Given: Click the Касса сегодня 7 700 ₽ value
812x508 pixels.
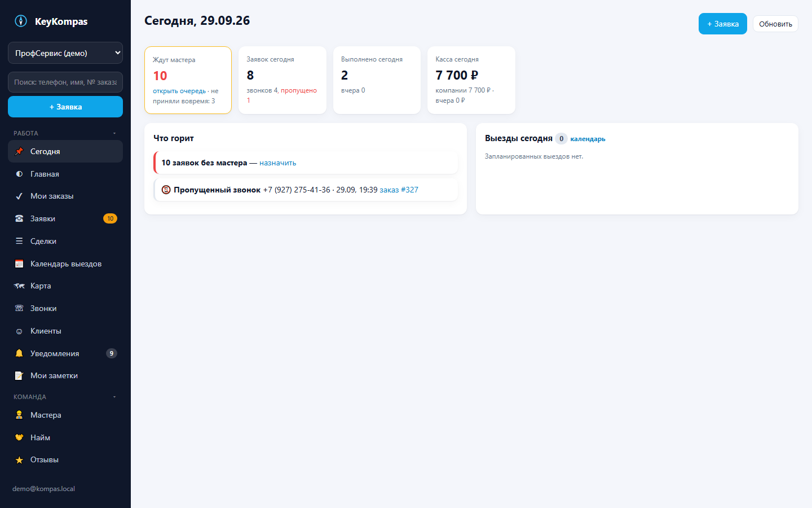Looking at the screenshot, I should [x=457, y=75].
